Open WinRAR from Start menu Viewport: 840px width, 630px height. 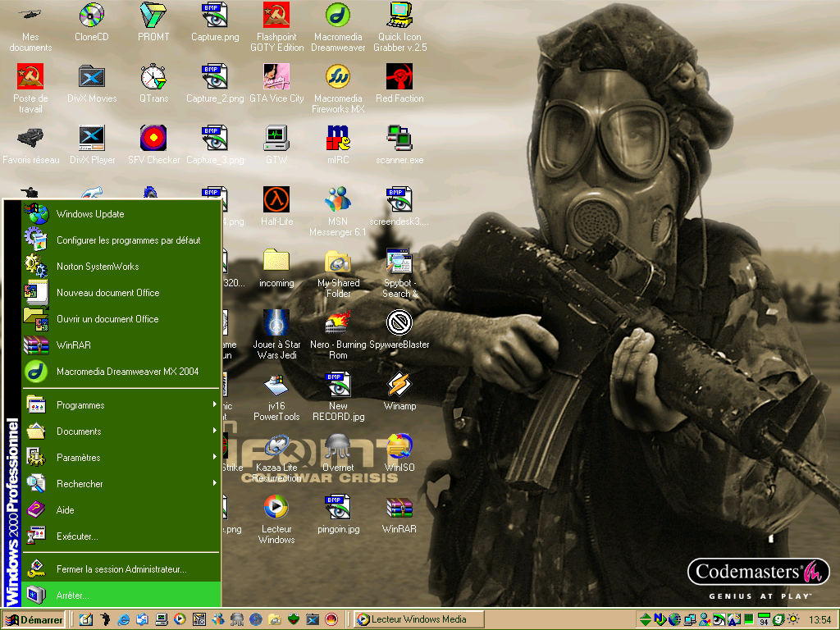point(121,345)
